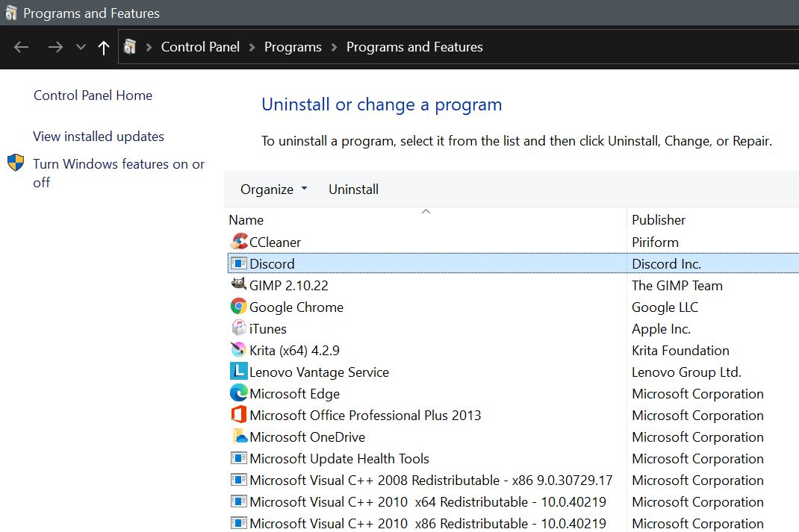
Task: Navigate to Control Panel breadcrumb
Action: click(200, 47)
